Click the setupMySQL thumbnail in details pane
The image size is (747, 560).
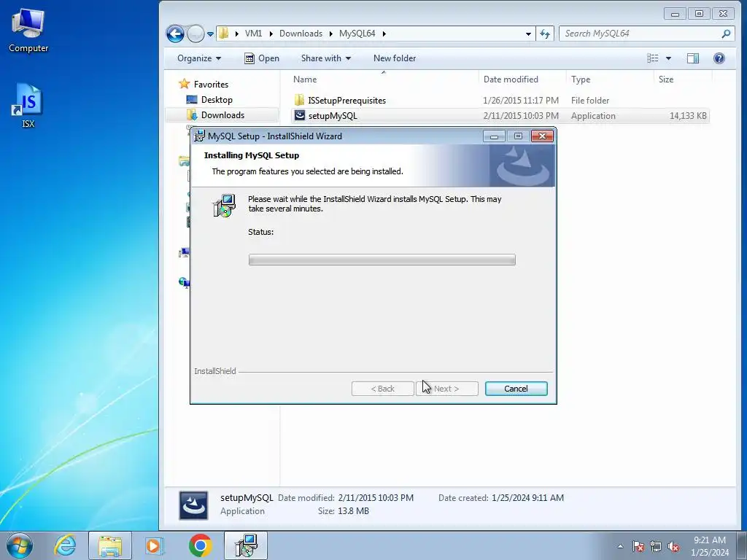193,505
